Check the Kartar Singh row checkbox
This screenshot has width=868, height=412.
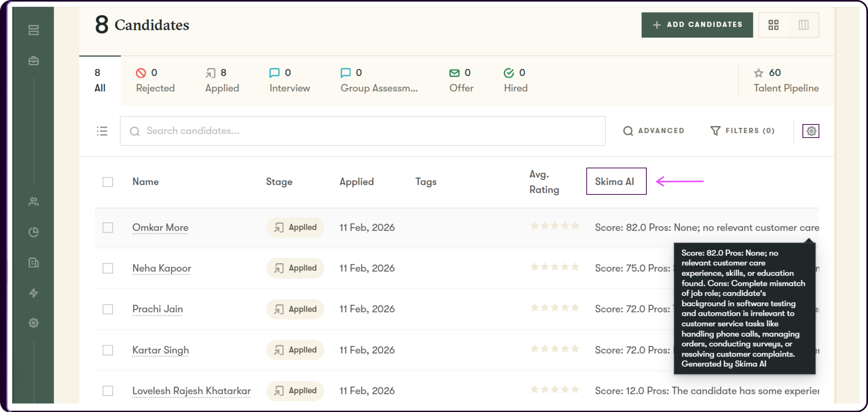coord(108,350)
